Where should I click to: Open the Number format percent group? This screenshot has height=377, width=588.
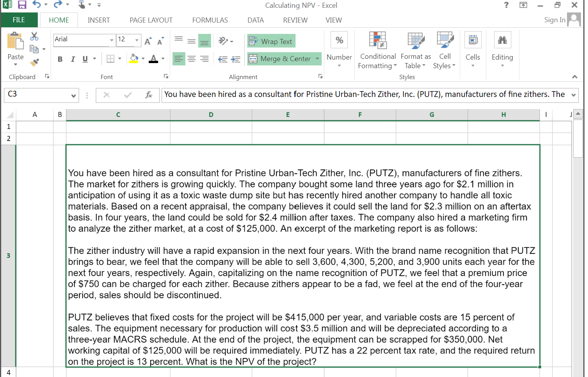click(x=339, y=50)
